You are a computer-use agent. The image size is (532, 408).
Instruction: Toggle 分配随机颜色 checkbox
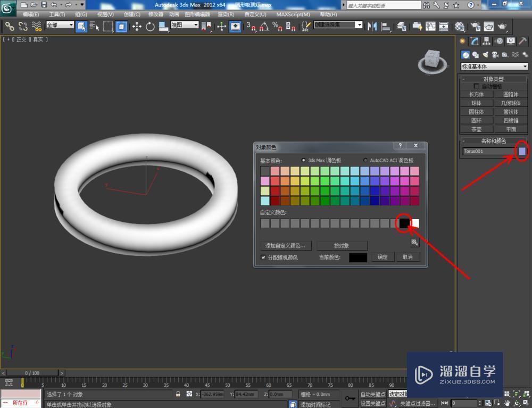pos(263,257)
